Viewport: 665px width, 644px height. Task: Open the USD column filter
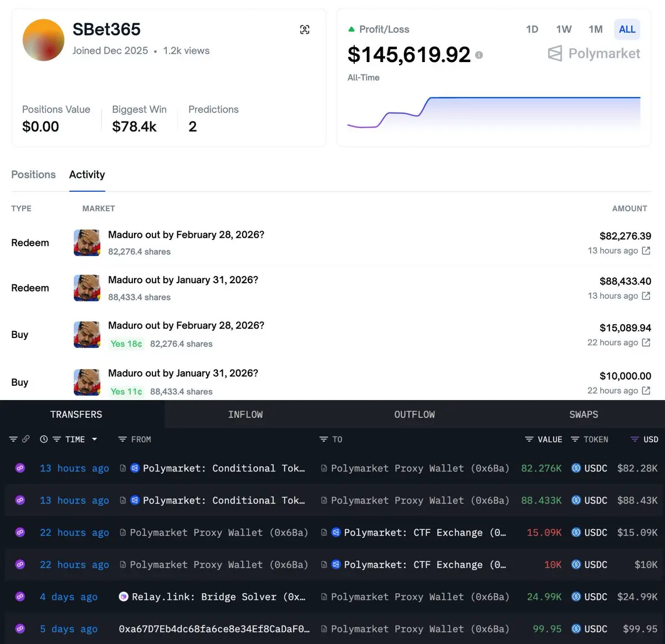coord(635,439)
